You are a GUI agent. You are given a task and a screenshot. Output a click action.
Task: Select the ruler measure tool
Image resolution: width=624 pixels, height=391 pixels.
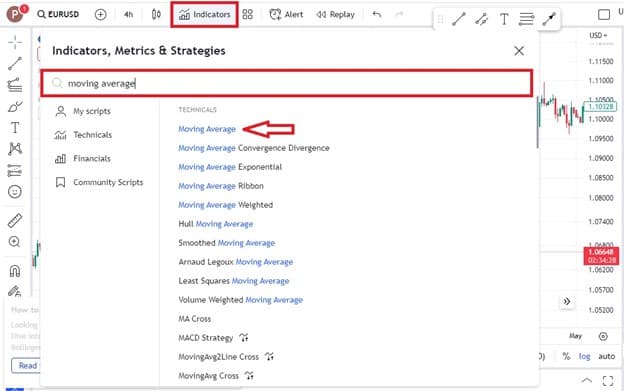click(x=15, y=220)
